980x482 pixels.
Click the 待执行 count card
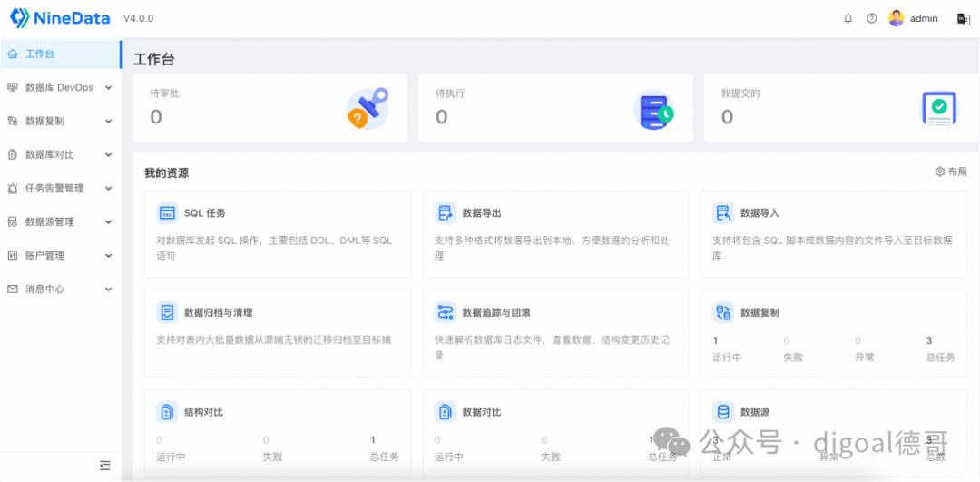click(555, 108)
